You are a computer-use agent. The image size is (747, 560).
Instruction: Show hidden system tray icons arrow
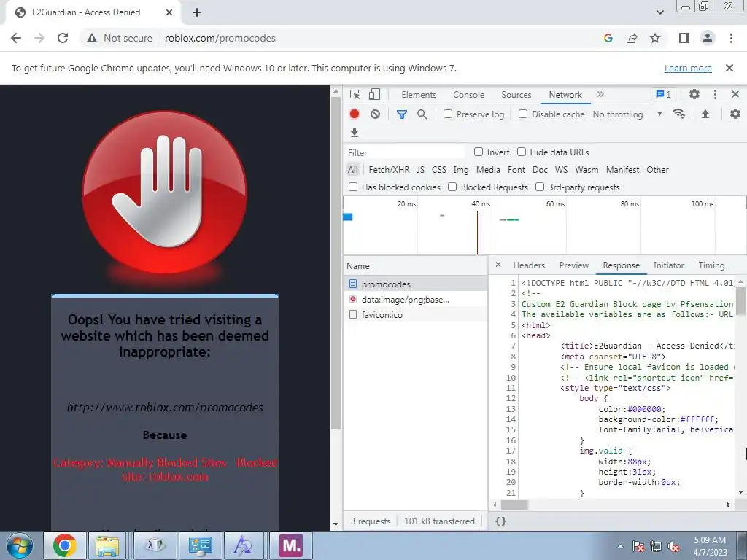(620, 546)
